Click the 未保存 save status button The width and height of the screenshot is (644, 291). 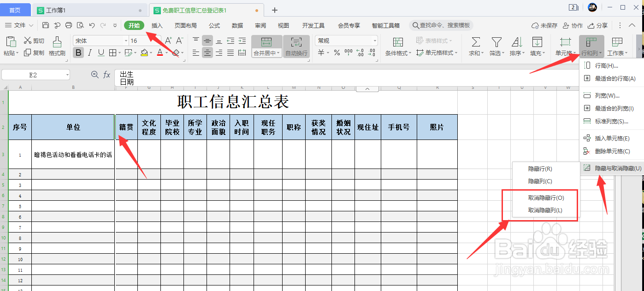pos(544,25)
